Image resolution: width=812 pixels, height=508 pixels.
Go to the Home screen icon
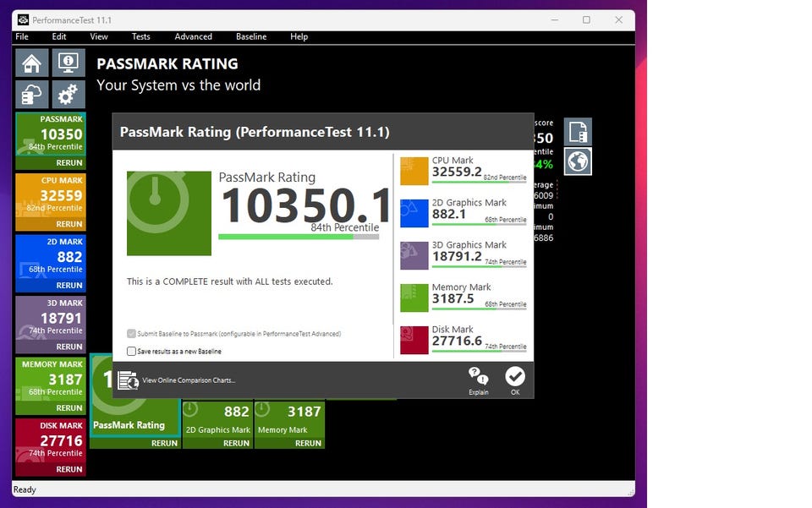point(32,63)
